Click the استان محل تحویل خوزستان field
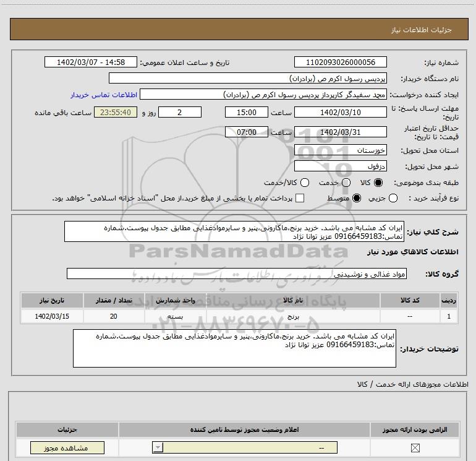Viewport: 476px width, 461px height. [340, 150]
